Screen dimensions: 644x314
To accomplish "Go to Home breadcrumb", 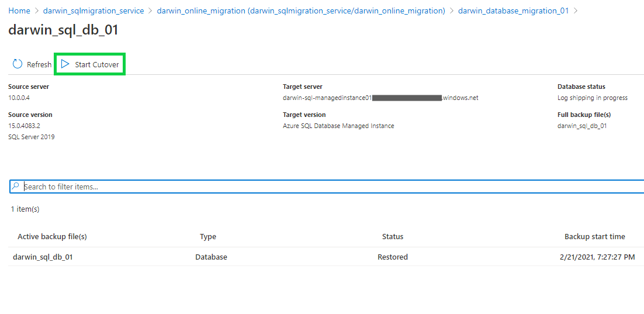I will pyautogui.click(x=19, y=11).
